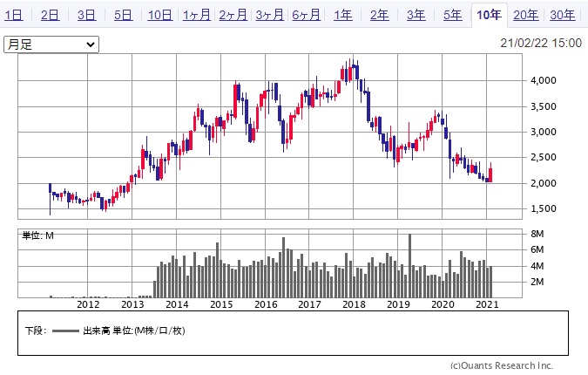This screenshot has width=588, height=375.
Task: Switch to the 6ヶ月 chart range
Action: click(x=306, y=15)
